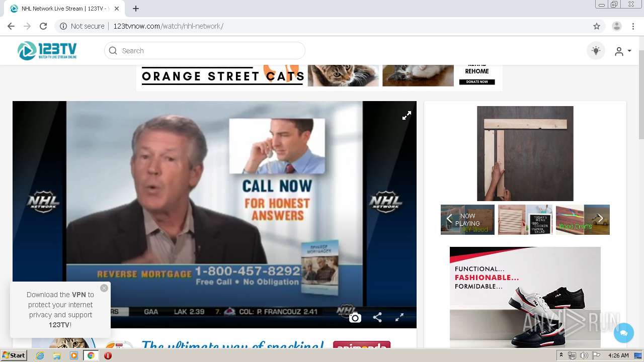Image resolution: width=644 pixels, height=362 pixels.
Task: Click the 4:26 AM taskbar clock
Action: click(618, 355)
